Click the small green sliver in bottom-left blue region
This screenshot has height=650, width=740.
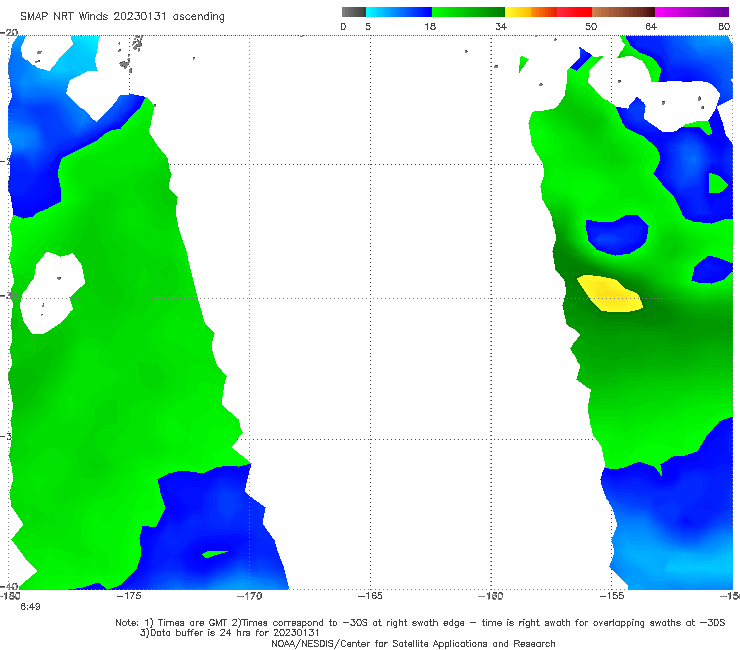point(215,554)
